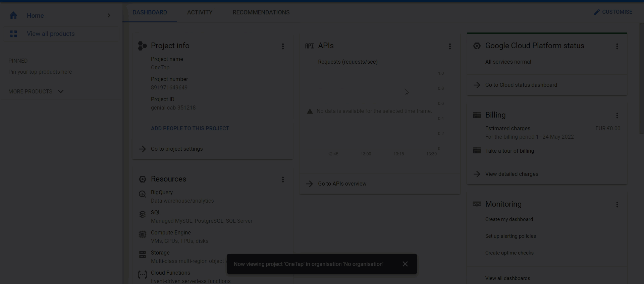Click arrow icon beside Cloud status dashboard
Screen dimensions: 644x284
(477, 85)
